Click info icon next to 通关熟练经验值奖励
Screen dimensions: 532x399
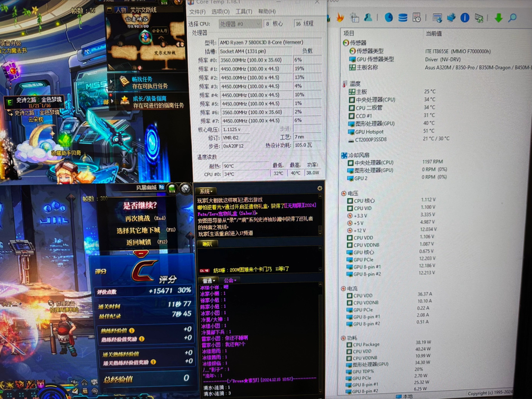click(154, 362)
